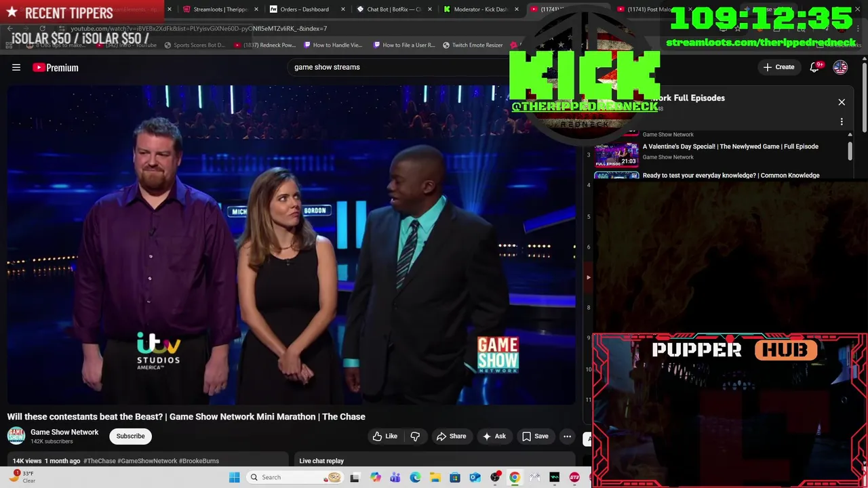The image size is (868, 488).
Task: Launch Copilot from taskbar
Action: (375, 477)
